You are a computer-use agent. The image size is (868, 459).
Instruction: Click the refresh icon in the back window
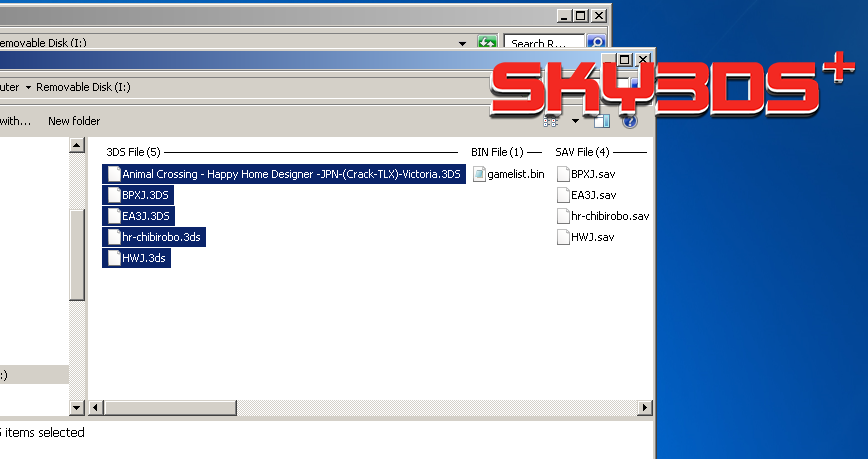coord(487,43)
